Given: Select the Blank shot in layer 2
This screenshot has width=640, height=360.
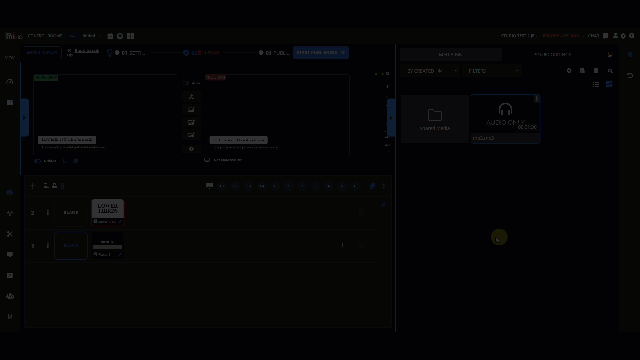Looking at the screenshot, I should 71,213.
